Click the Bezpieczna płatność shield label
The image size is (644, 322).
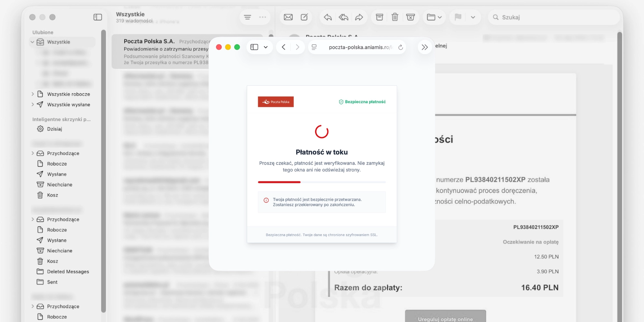click(x=362, y=102)
